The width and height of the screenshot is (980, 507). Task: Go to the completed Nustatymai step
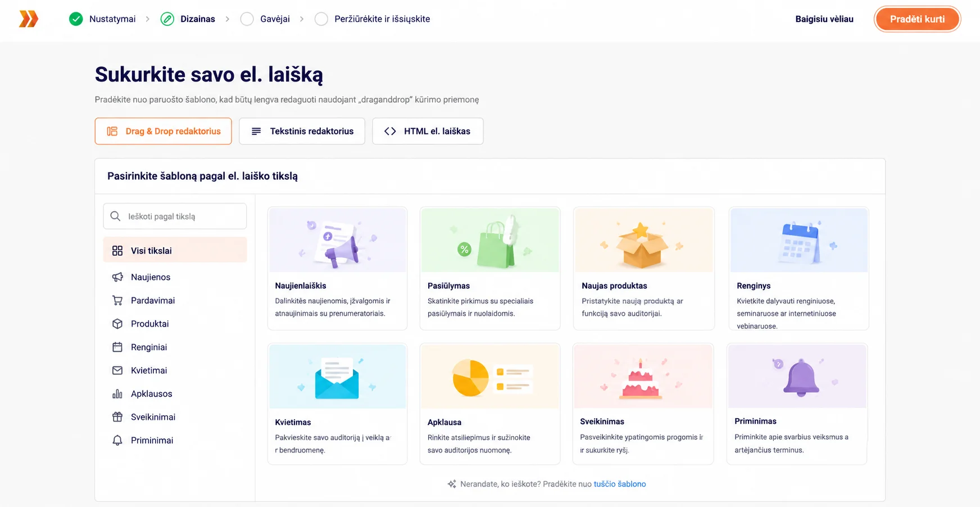click(102, 19)
